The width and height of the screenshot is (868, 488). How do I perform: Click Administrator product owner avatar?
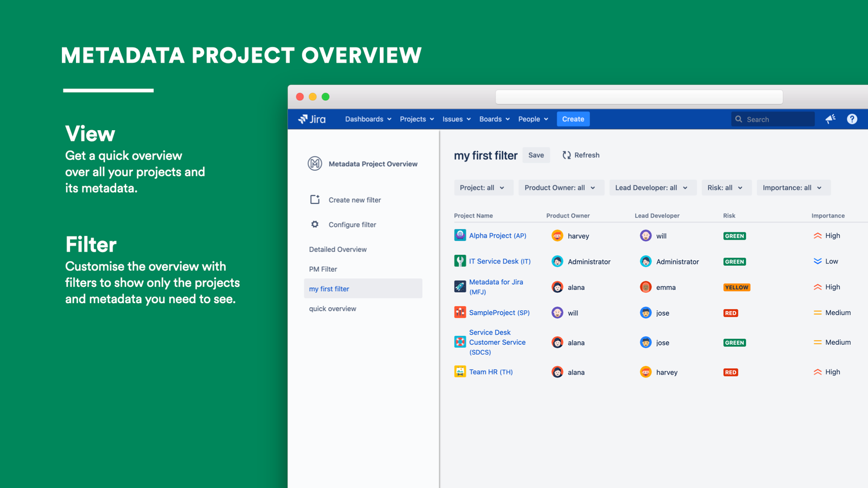(x=557, y=261)
